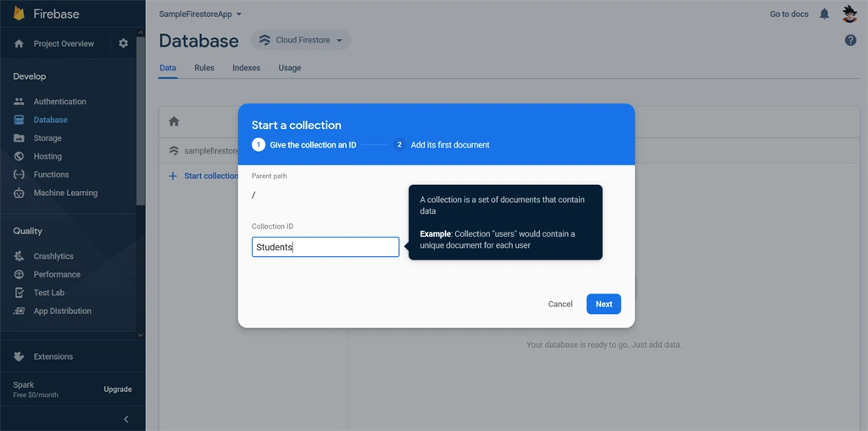Click Project Overview link
This screenshot has width=868, height=431.
coord(64,44)
